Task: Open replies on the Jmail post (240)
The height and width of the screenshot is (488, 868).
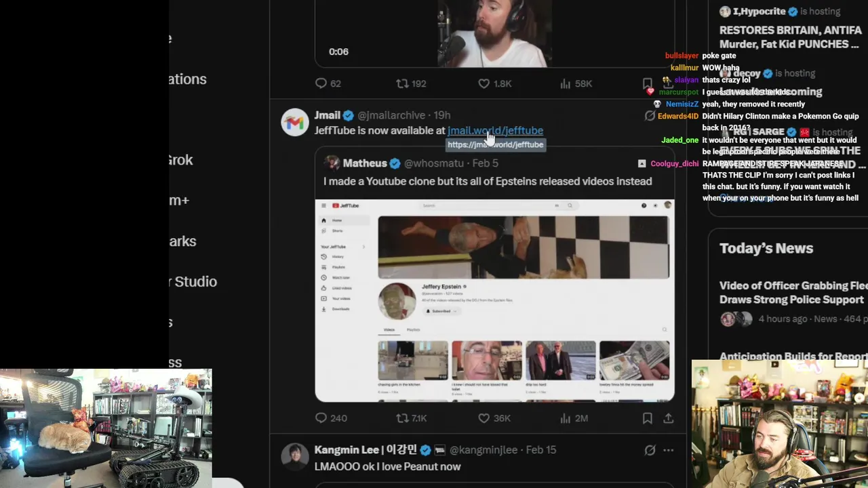Action: coord(331,418)
